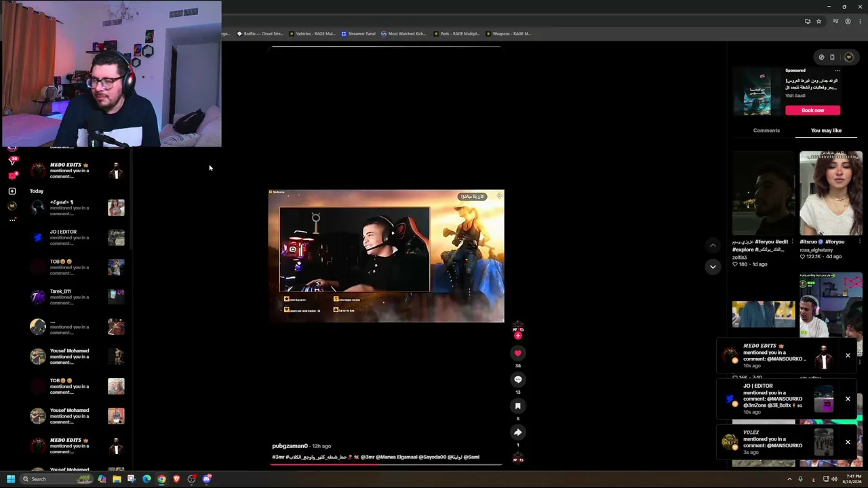The image size is (868, 488).
Task: Open the options dots on the zoltix3 video
Action: click(x=792, y=242)
